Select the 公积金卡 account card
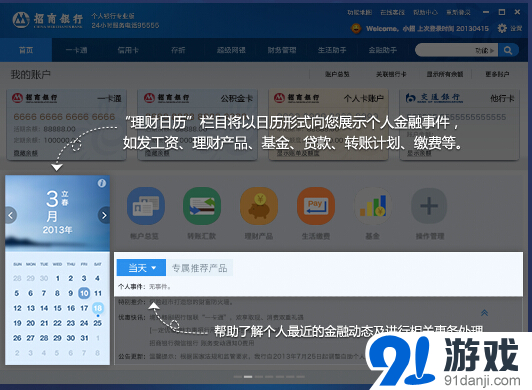Image resolution: width=532 pixels, height=390 pixels. click(197, 125)
